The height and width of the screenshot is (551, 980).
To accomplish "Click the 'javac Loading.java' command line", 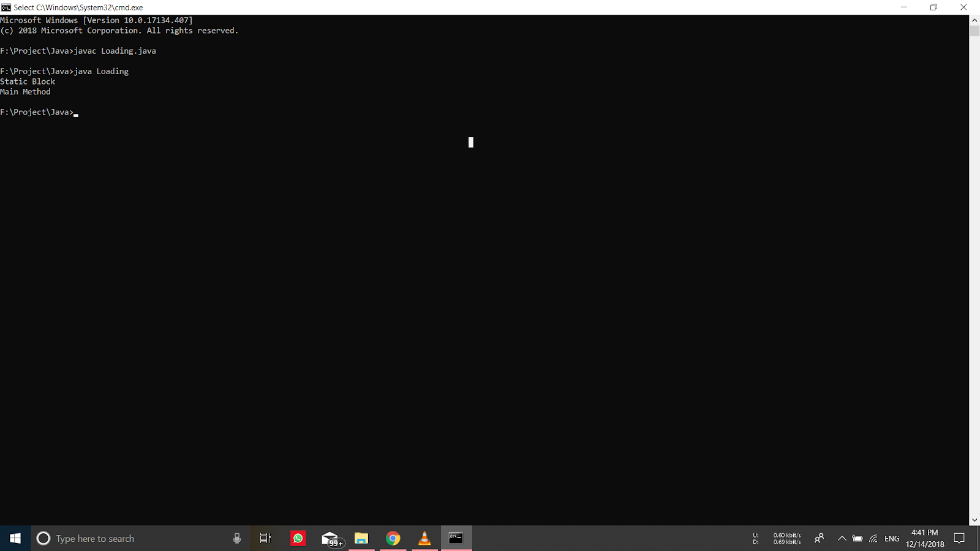I will (x=78, y=51).
